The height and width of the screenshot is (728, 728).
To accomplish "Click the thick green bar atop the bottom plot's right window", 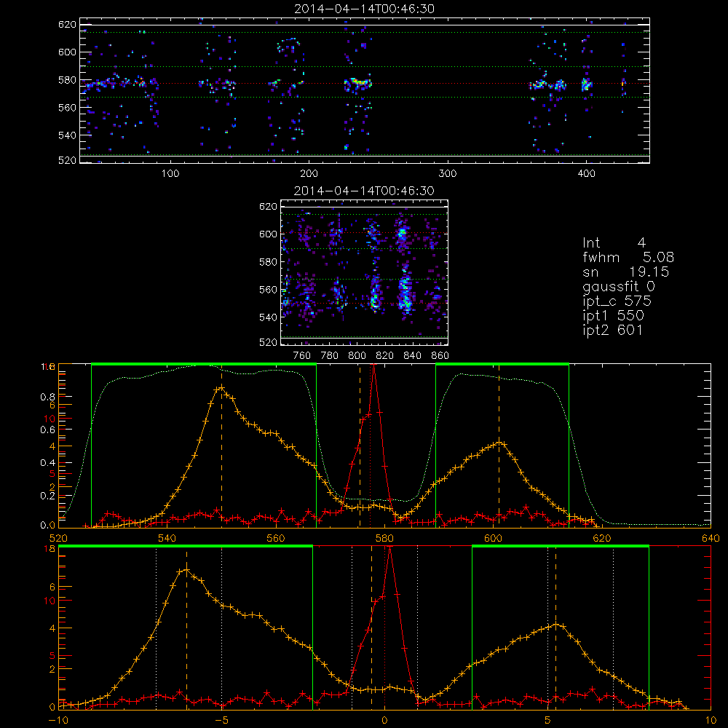I will [x=561, y=547].
